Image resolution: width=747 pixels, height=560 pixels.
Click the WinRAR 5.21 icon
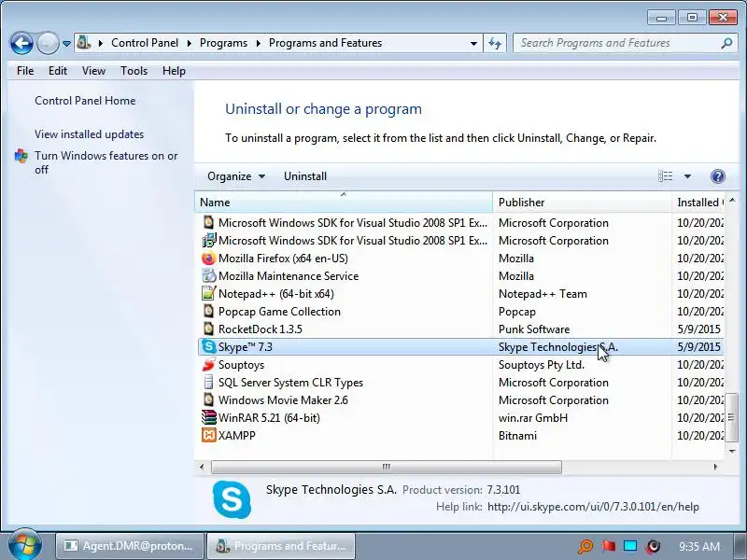click(208, 417)
